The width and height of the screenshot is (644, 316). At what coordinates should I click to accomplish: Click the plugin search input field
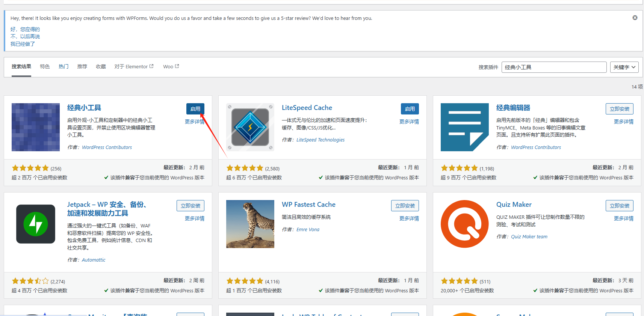pos(553,67)
